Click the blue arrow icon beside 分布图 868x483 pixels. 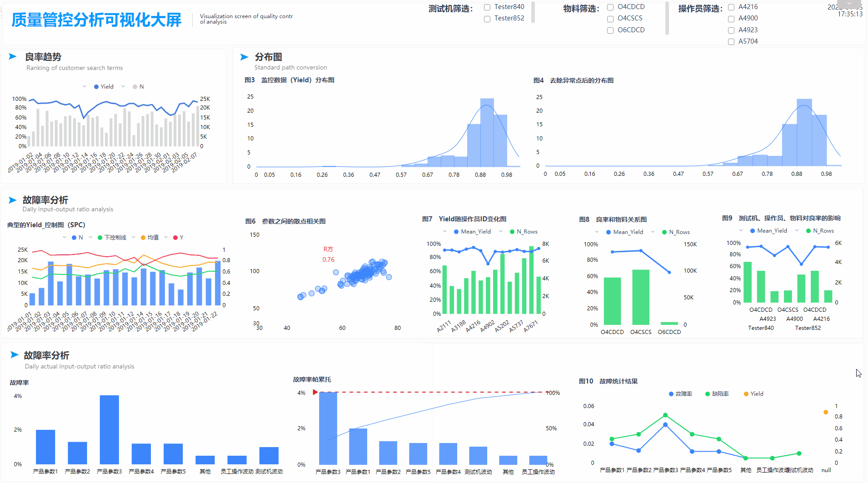tap(244, 57)
